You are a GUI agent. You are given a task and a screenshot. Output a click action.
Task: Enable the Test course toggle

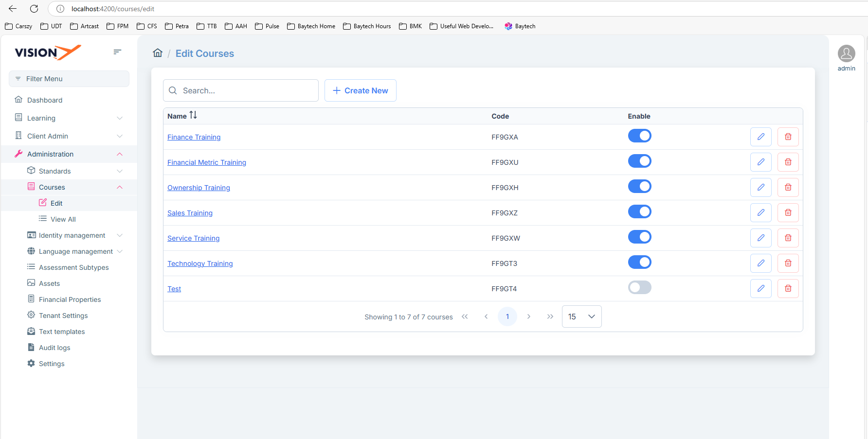(639, 288)
